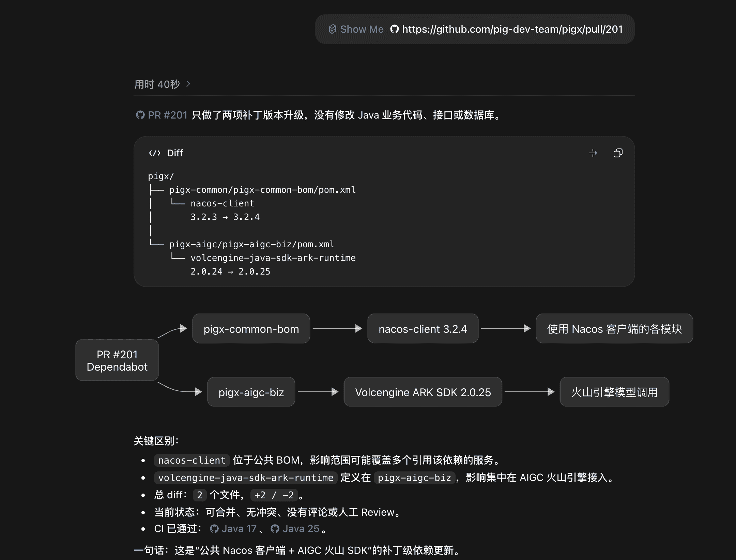Viewport: 736px width, 560px height.
Task: Click the Diff code block title
Action: pyautogui.click(x=175, y=153)
